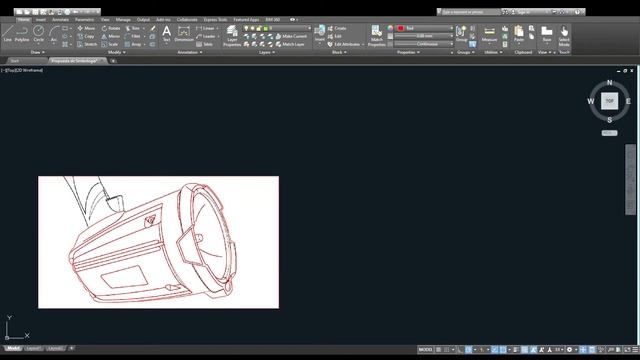The height and width of the screenshot is (360, 640).
Task: Expand the Block panel
Action: point(339,52)
